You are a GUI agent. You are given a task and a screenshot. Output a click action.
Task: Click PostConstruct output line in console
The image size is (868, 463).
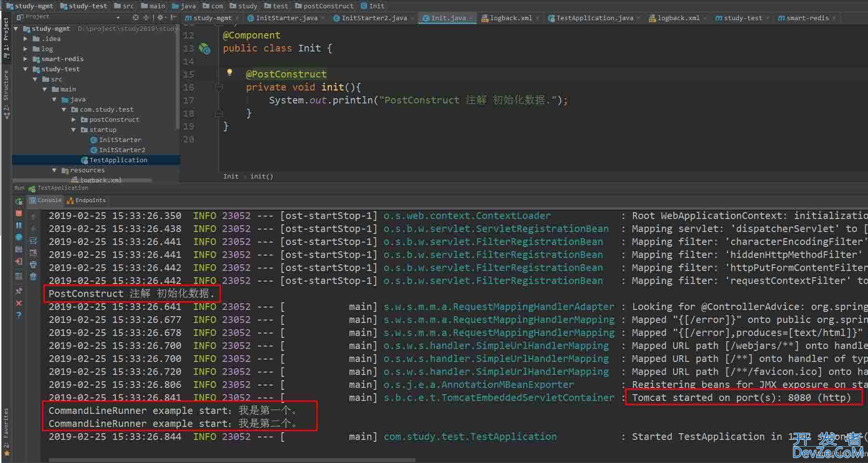[x=131, y=294]
